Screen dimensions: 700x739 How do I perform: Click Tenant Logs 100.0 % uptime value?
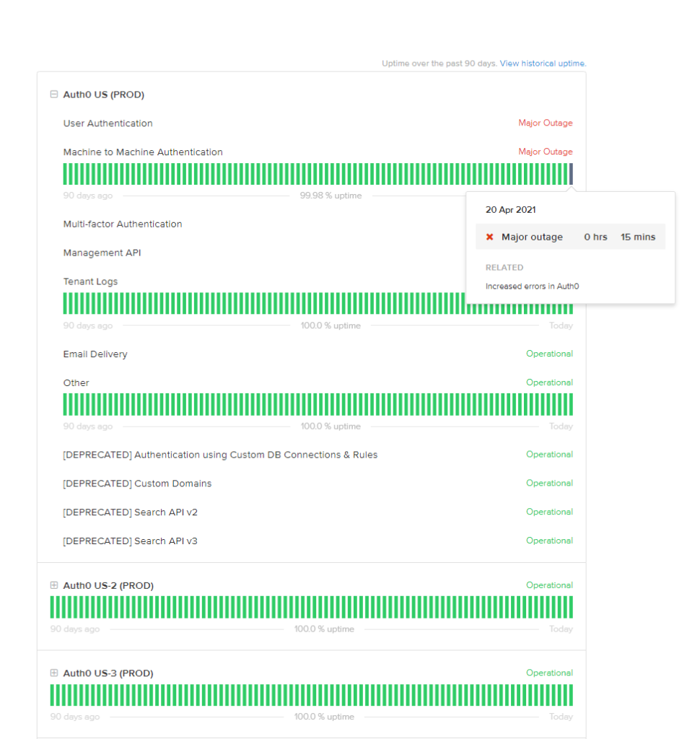click(331, 325)
